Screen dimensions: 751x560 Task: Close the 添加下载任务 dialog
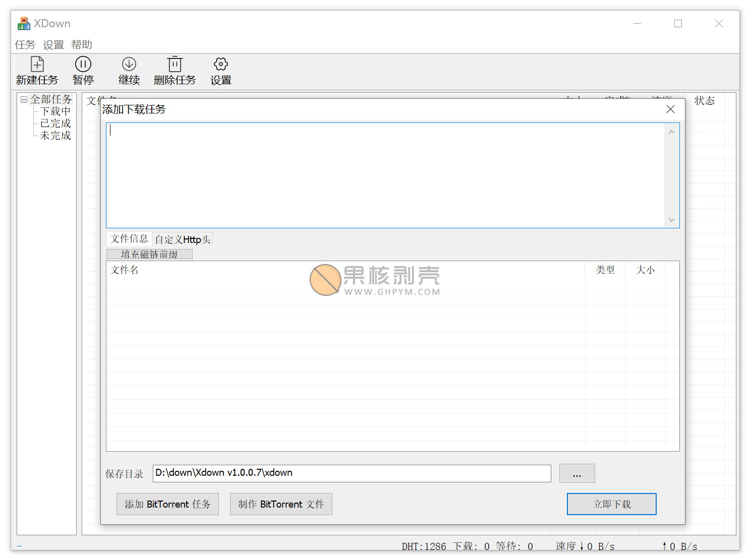tap(670, 109)
